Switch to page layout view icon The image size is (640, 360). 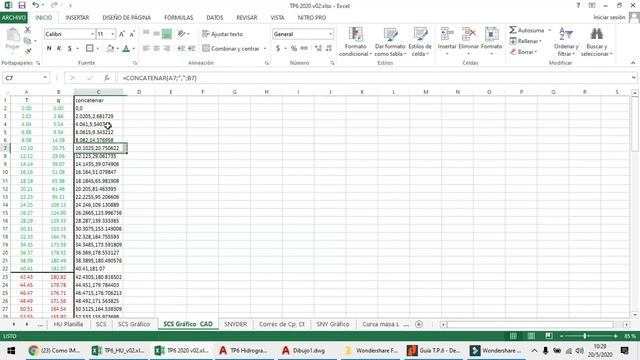[x=531, y=336]
